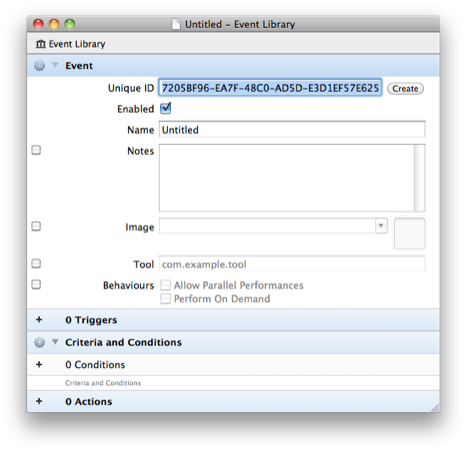Click the Notes text area scrollbar

point(419,178)
